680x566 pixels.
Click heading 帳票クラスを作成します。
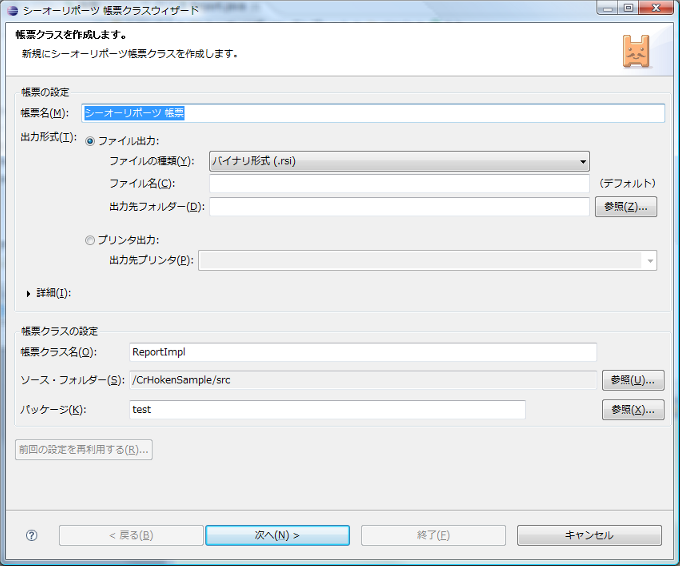[x=71, y=35]
